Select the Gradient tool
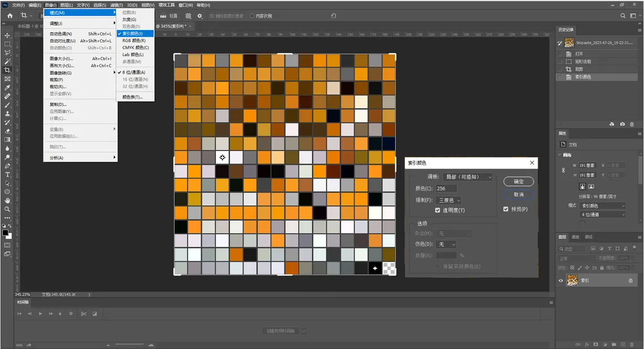This screenshot has height=349, width=644. (7, 140)
